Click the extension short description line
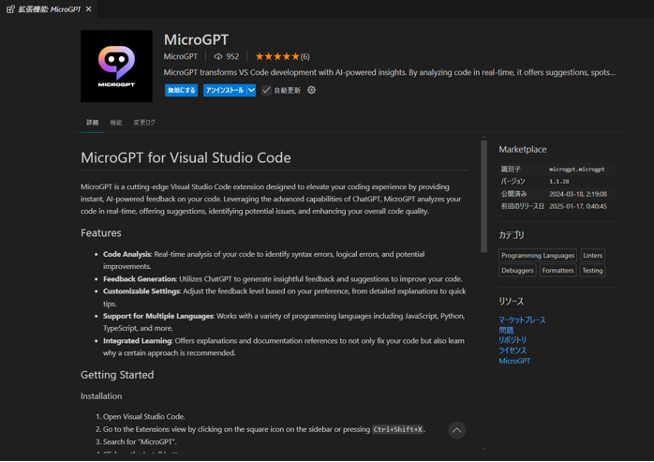The image size is (654, 462). [x=390, y=72]
